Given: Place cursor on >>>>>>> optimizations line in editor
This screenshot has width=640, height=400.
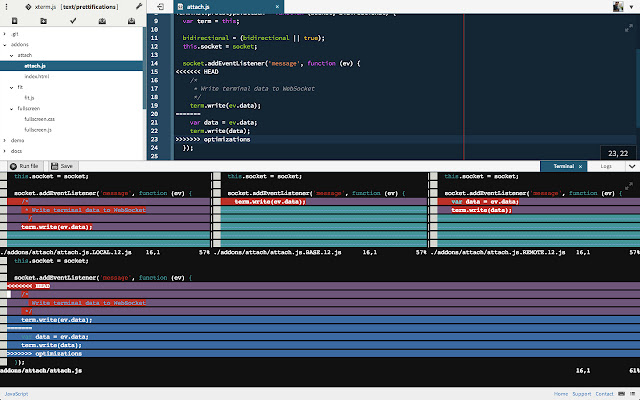Looking at the screenshot, I should pyautogui.click(x=213, y=140).
